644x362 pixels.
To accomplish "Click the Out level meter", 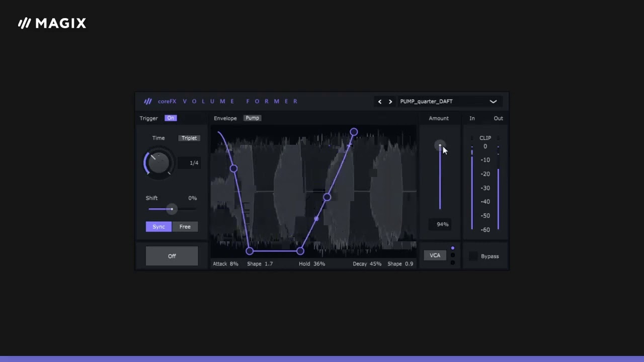I will pyautogui.click(x=498, y=184).
